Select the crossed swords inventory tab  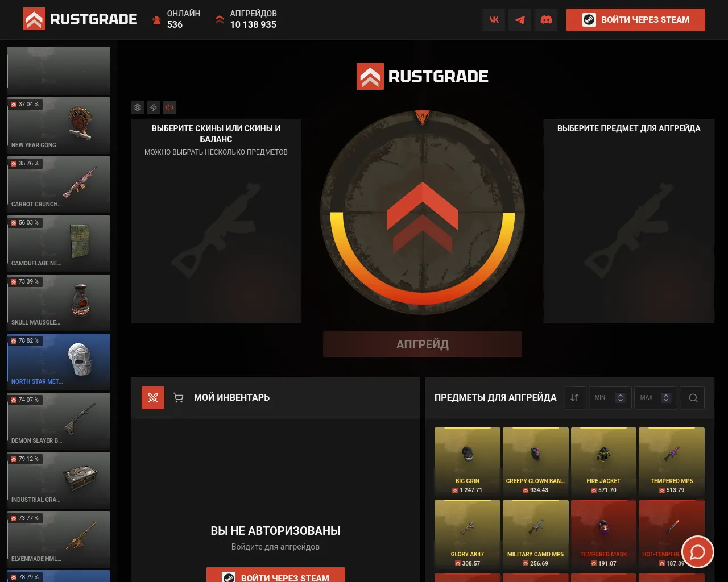point(153,398)
